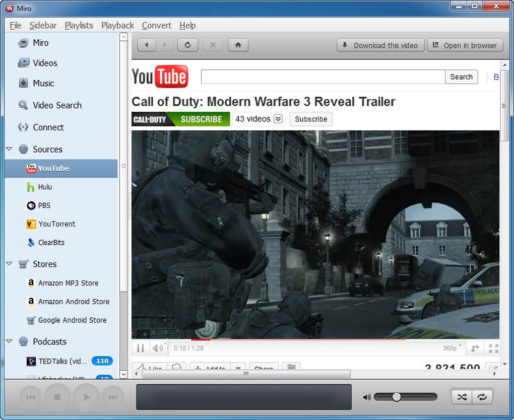Open the Convert menu
The width and height of the screenshot is (514, 420).
pyautogui.click(x=157, y=25)
